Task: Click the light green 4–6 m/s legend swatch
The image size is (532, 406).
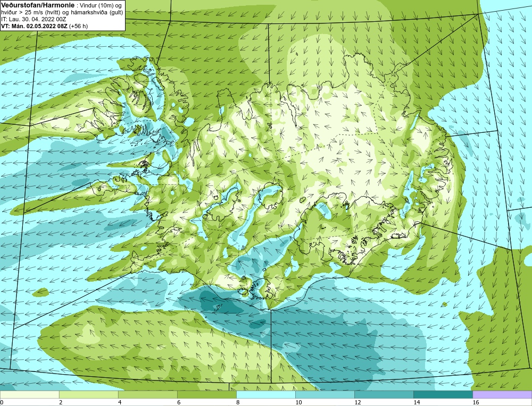Action: coord(147,394)
